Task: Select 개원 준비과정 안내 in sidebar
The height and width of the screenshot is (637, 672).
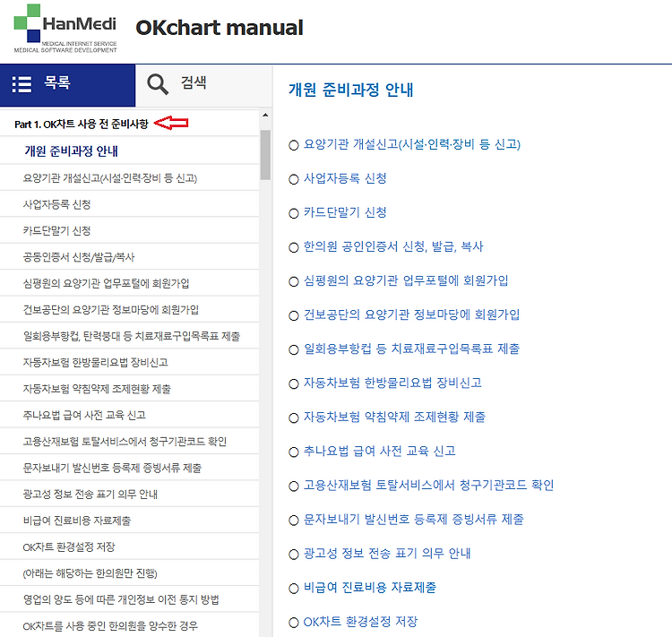Action: tap(71, 151)
